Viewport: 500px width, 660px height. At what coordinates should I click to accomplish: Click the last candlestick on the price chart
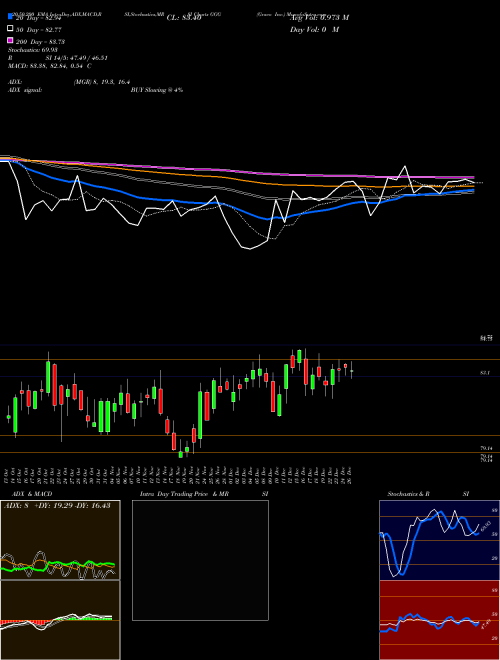(x=352, y=371)
